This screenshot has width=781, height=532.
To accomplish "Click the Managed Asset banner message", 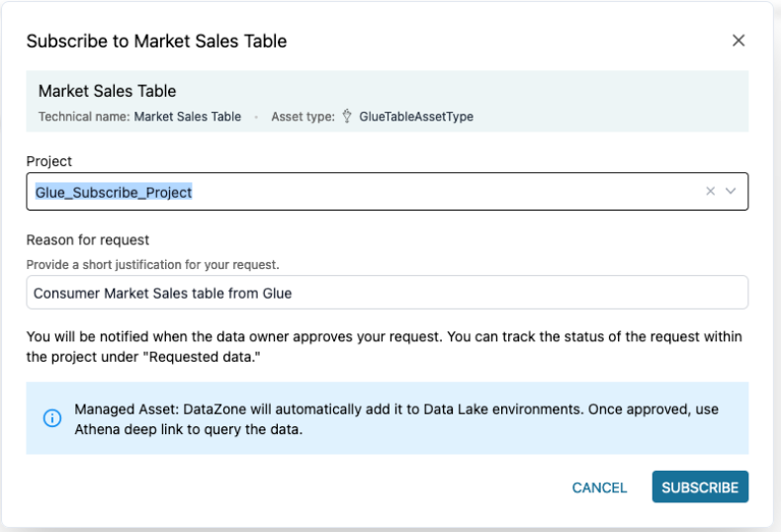I will pos(396,418).
